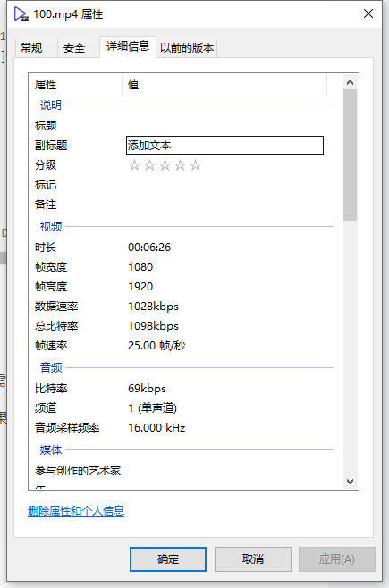Image resolution: width=389 pixels, height=588 pixels.
Task: Open the 以前的版本 tab
Action: [187, 48]
